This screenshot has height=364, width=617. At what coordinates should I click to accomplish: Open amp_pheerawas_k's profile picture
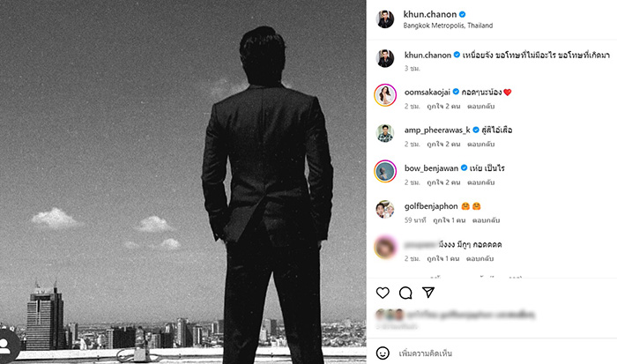tap(384, 134)
